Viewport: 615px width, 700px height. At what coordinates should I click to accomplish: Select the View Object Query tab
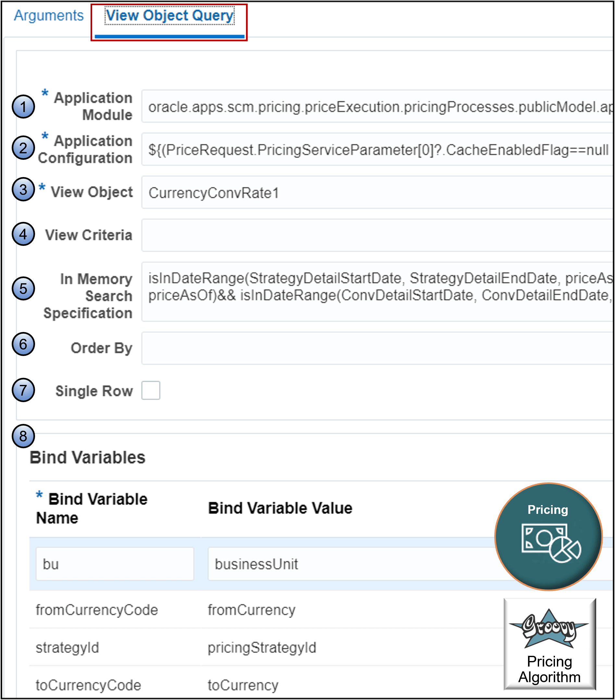click(169, 15)
